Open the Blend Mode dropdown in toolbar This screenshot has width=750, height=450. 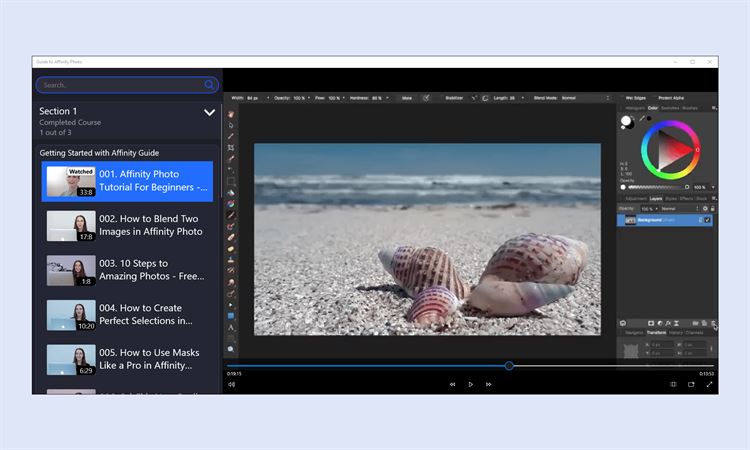tap(572, 98)
